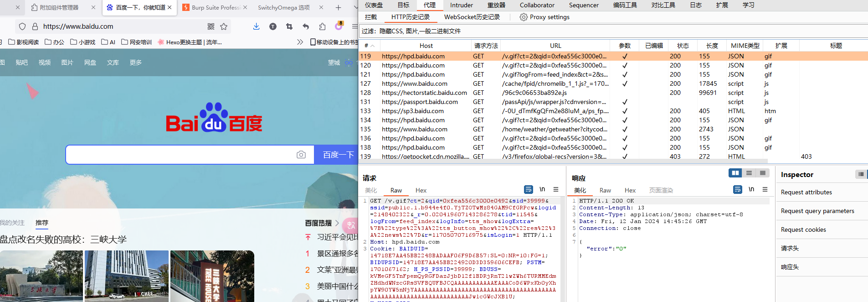Select Raw view in response pane
This screenshot has width=868, height=302.
click(x=605, y=190)
